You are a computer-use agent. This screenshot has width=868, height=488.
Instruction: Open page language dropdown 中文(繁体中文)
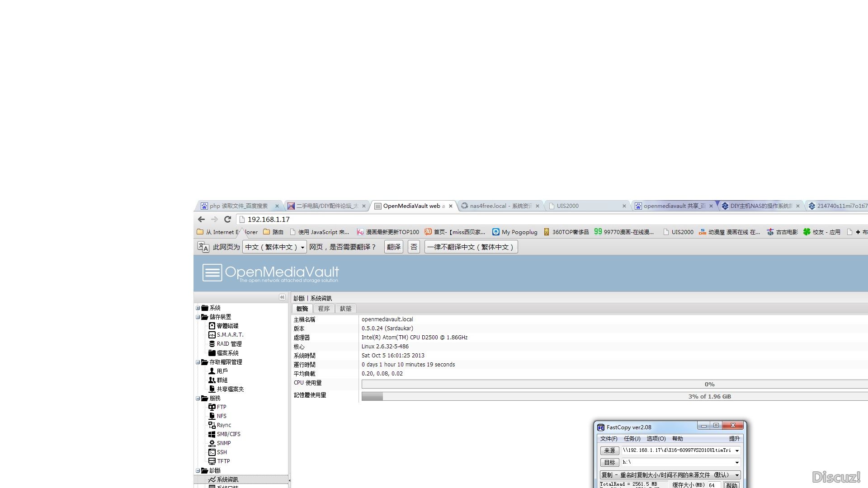pos(275,247)
